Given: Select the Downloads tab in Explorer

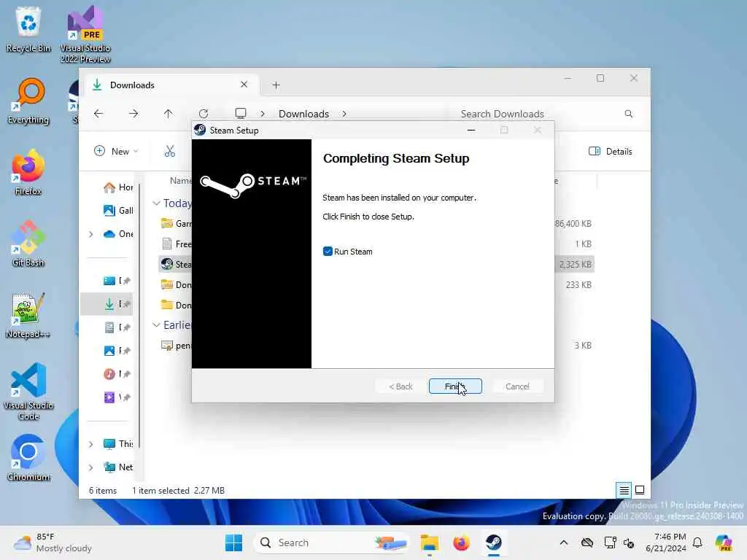Looking at the screenshot, I should coord(171,85).
